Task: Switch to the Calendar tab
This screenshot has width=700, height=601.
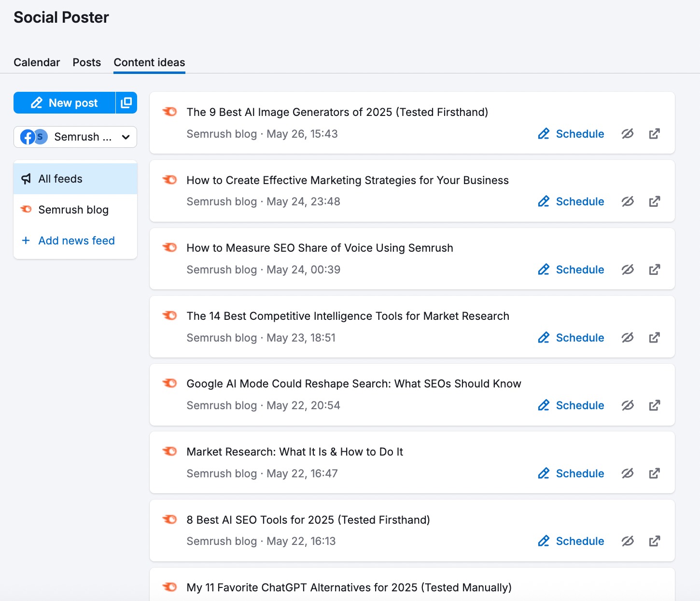Action: [37, 62]
